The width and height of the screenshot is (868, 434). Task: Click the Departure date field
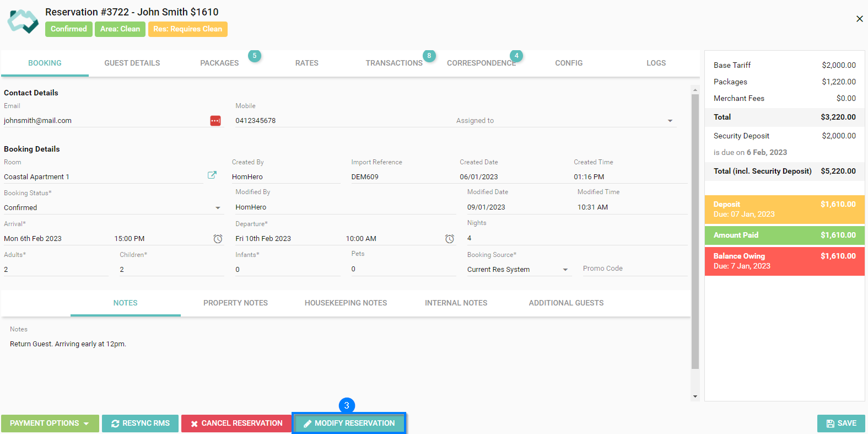(x=288, y=239)
